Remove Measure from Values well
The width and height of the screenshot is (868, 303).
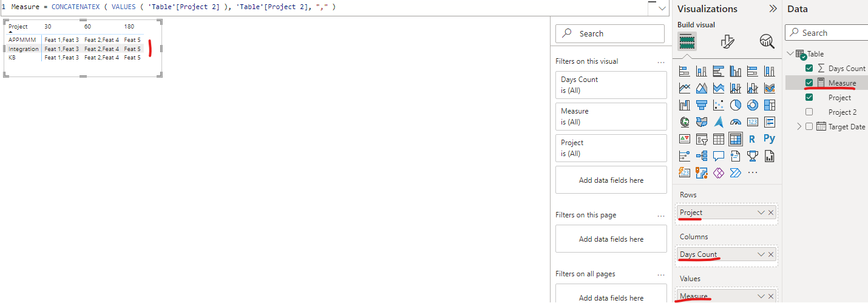[x=771, y=296]
